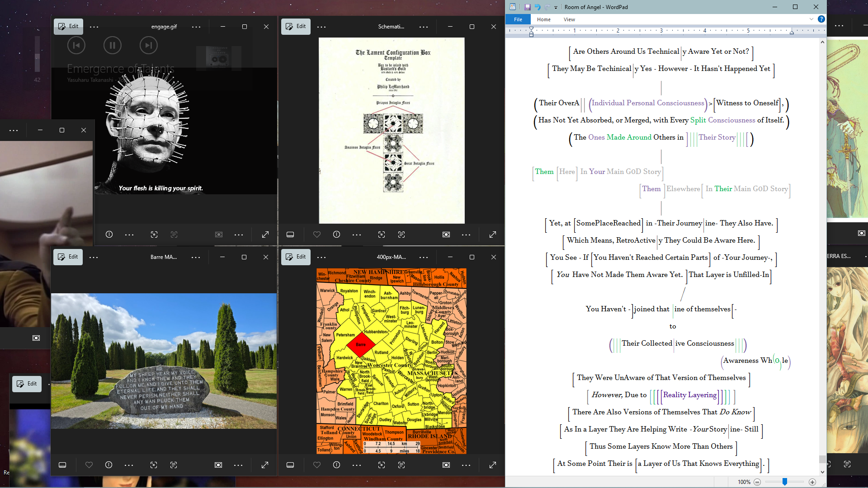Screen dimensions: 868x488
Task: Click the WordPad zoom slider handle
Action: click(785, 482)
